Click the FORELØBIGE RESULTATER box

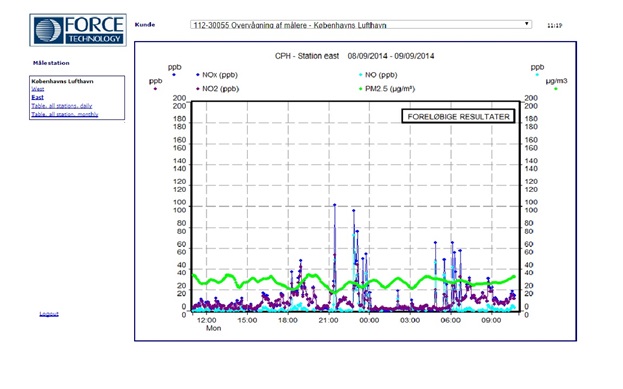click(x=458, y=116)
